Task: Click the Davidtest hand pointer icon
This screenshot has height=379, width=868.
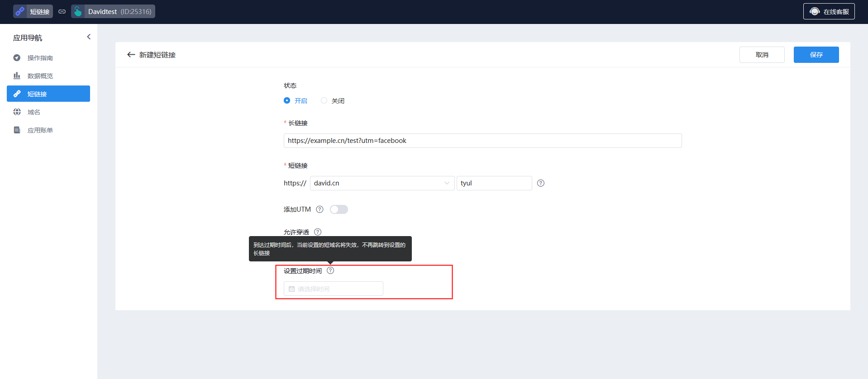Action: (78, 11)
